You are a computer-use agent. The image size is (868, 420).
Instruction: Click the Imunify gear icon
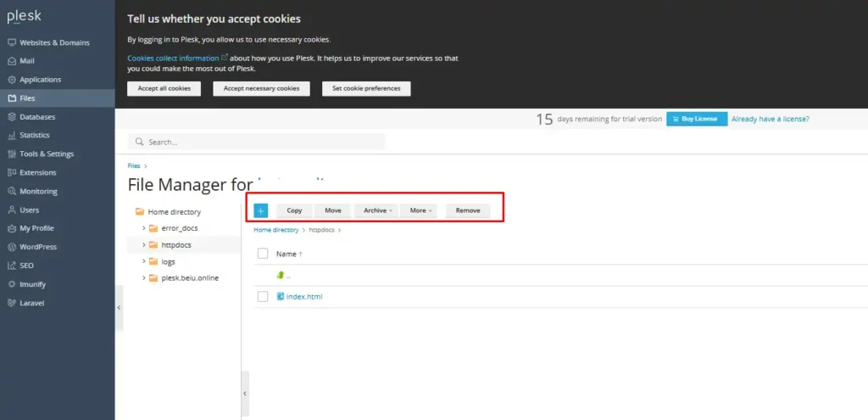coord(12,284)
